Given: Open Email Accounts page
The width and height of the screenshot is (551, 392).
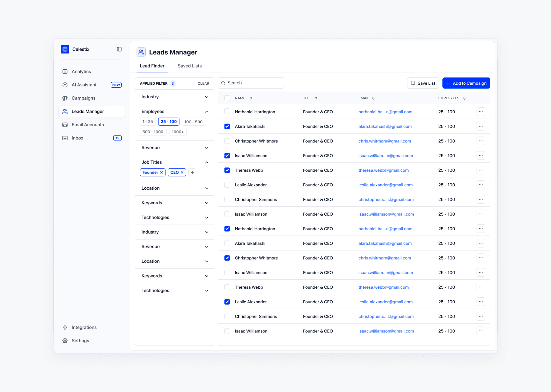Looking at the screenshot, I should click(x=92, y=125).
